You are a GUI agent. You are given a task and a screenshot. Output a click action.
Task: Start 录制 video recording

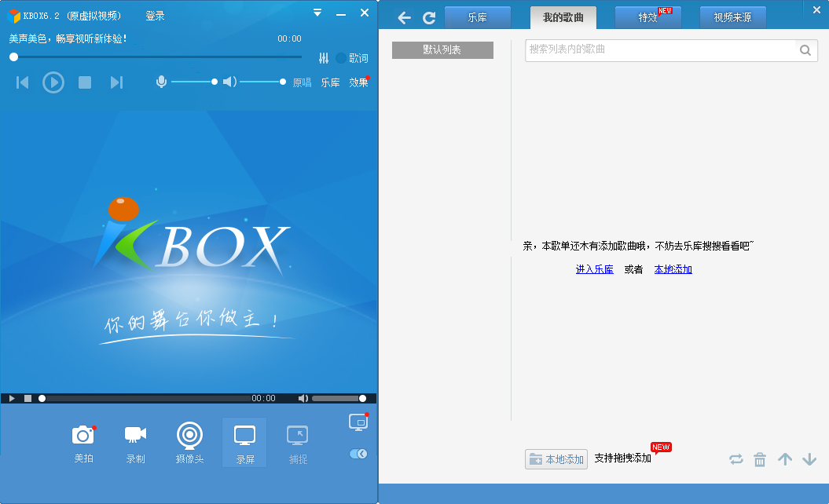point(135,443)
